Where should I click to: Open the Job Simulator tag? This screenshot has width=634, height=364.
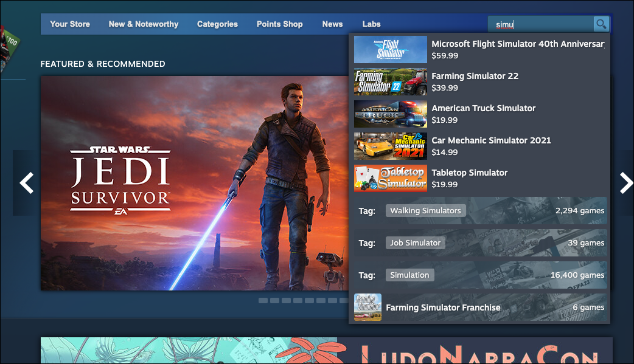pyautogui.click(x=415, y=243)
